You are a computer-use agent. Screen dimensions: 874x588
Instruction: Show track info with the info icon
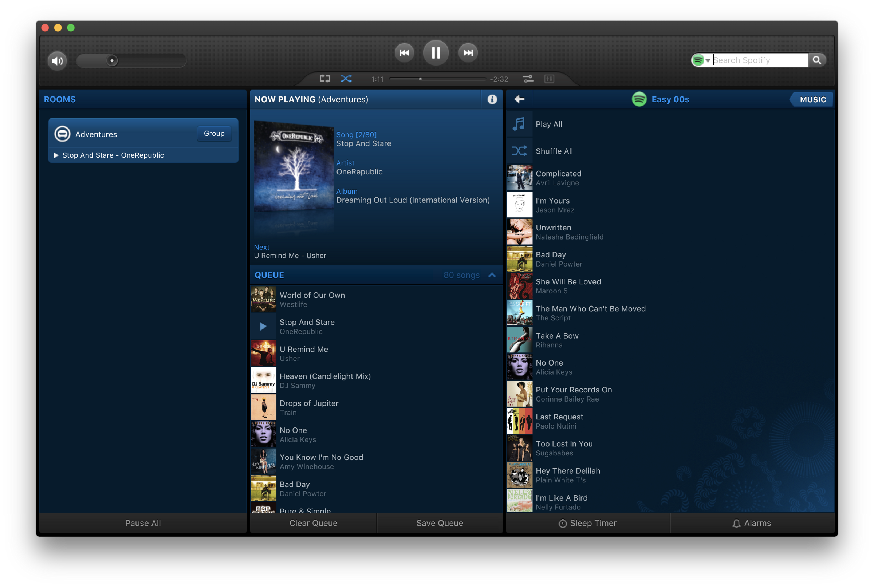[x=492, y=99]
